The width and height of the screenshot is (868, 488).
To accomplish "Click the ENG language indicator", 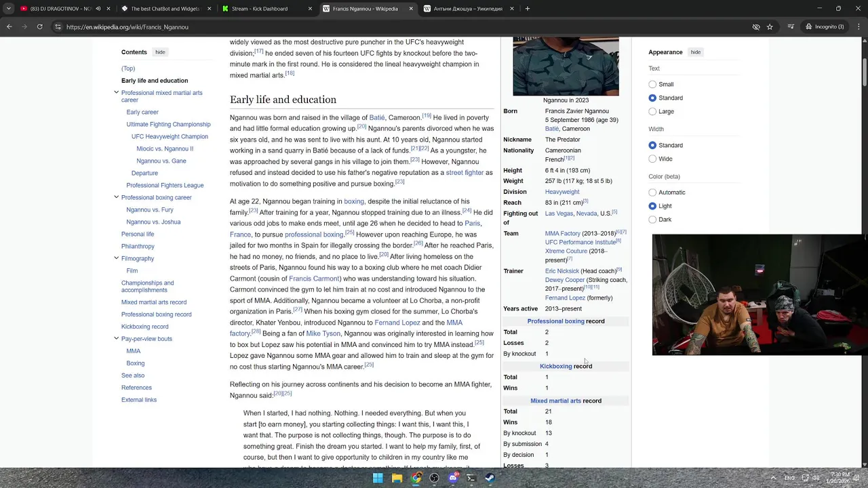I will (x=789, y=478).
